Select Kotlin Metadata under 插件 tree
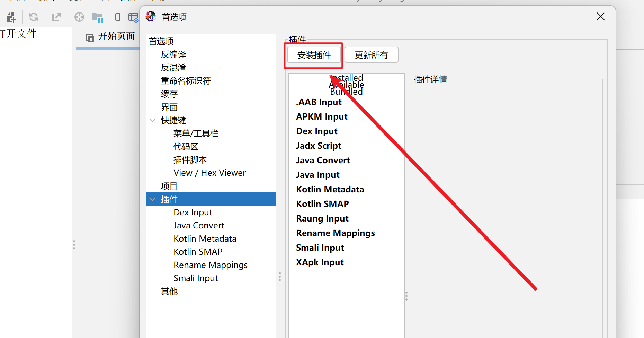The width and height of the screenshot is (644, 338). (x=205, y=239)
